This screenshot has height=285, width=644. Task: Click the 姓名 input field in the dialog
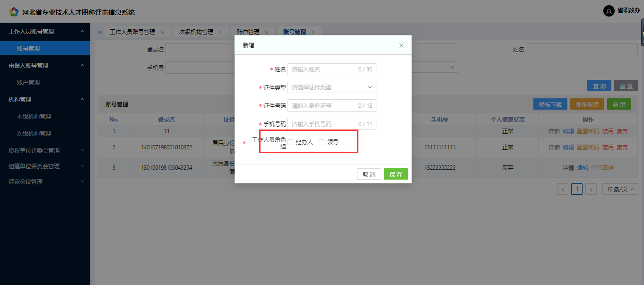pos(331,69)
